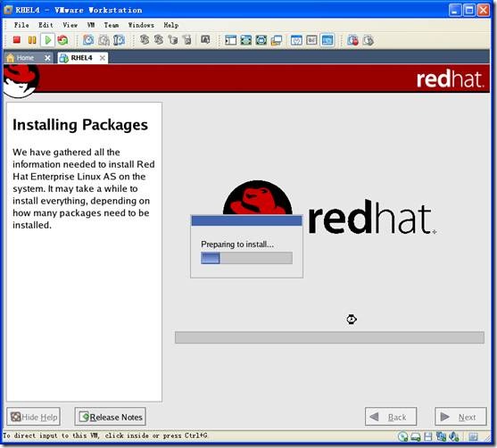Click the third grayed team toolbar icon

(173, 40)
